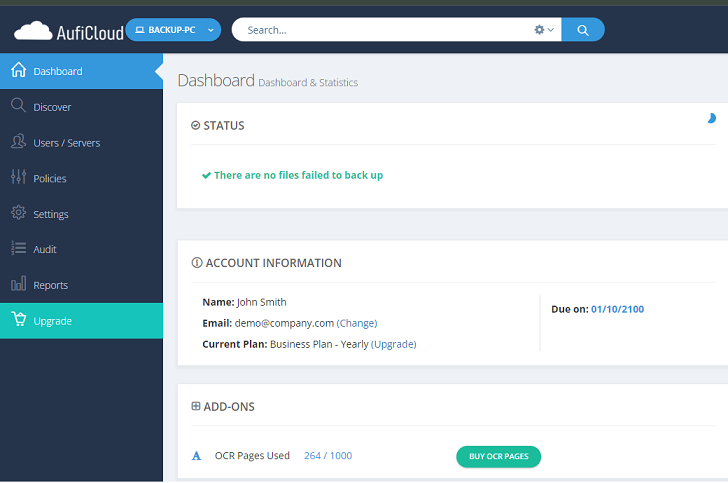Open Dashboard in sidebar
728x483 pixels.
point(81,71)
